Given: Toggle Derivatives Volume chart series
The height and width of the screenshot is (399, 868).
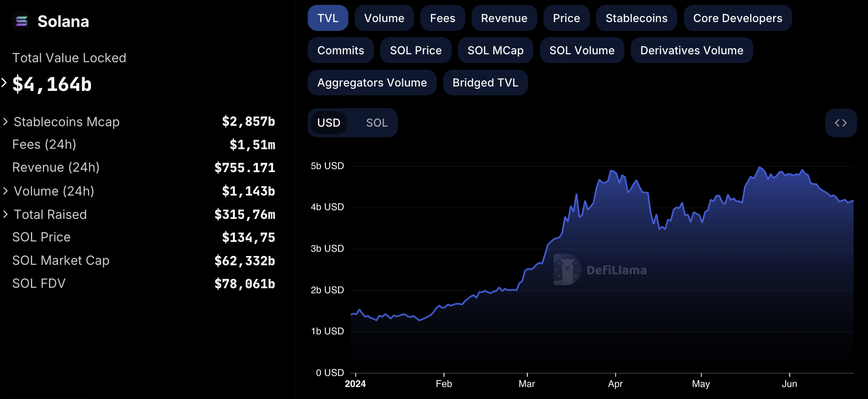Looking at the screenshot, I should pos(691,50).
